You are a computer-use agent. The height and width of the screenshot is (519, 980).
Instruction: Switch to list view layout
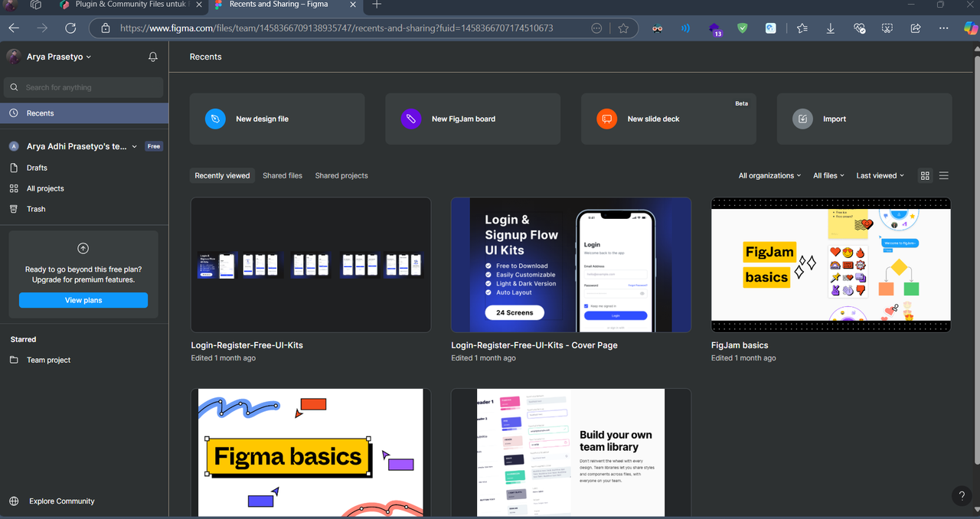click(x=944, y=175)
